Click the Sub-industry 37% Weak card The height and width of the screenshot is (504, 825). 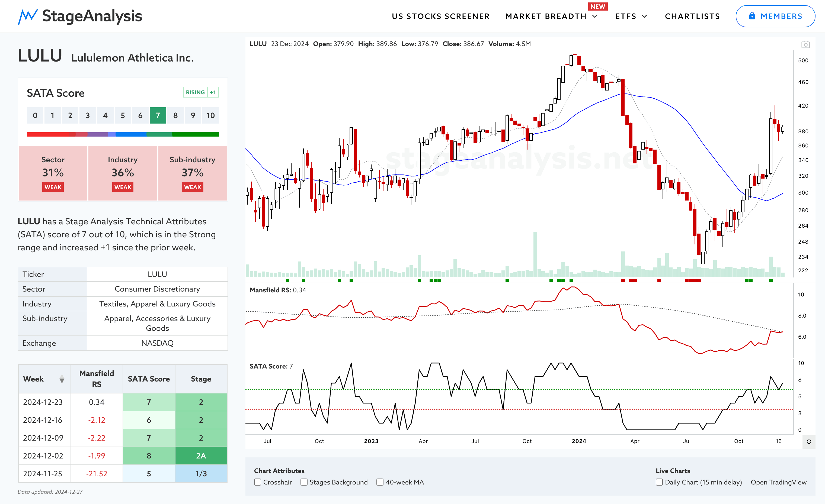pos(193,173)
